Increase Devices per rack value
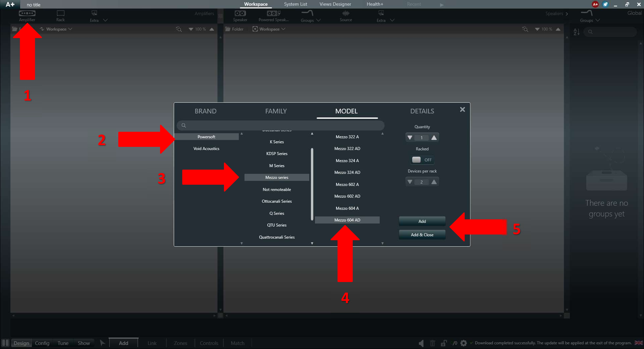The width and height of the screenshot is (644, 349). pos(434,182)
